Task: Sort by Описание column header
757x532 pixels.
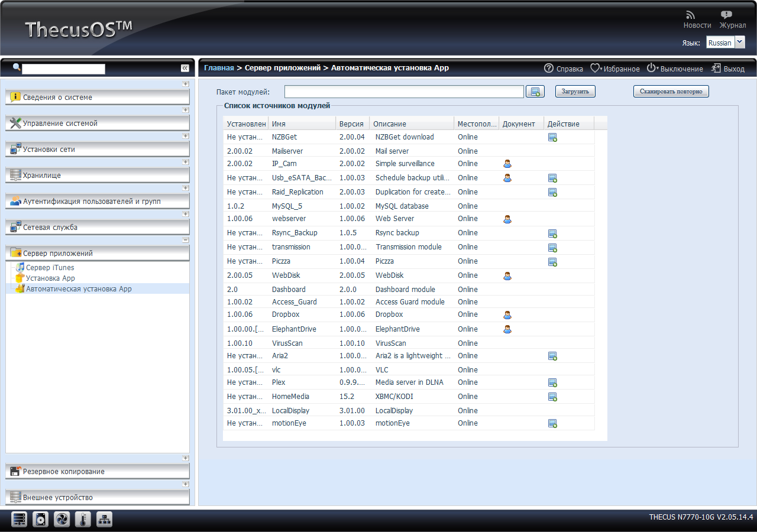Action: tap(412, 124)
